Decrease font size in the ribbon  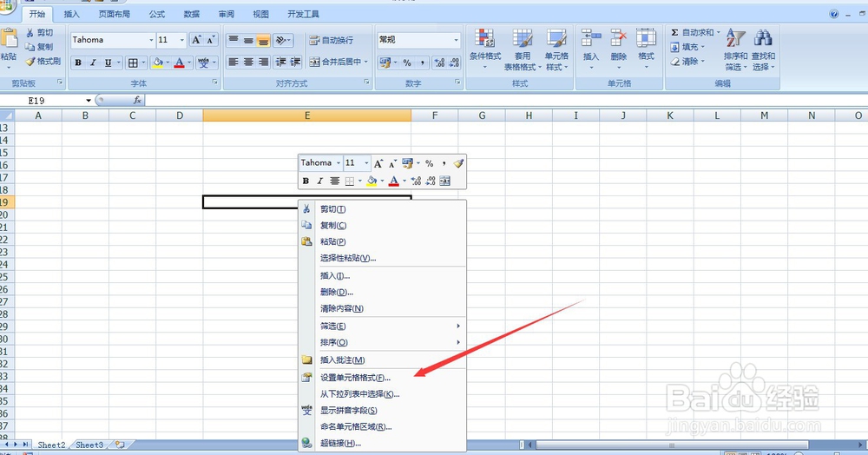coord(211,40)
